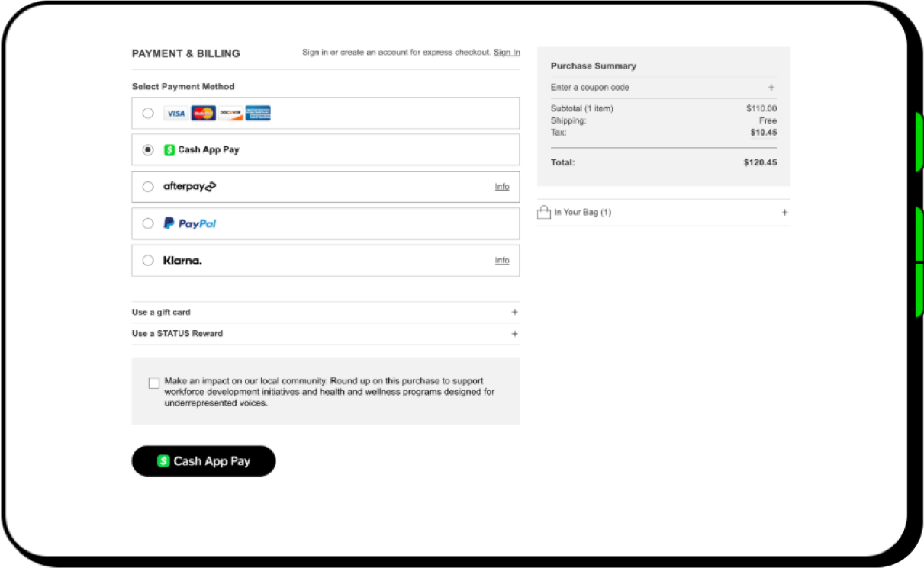Click the American Express logo
Image resolution: width=924 pixels, height=568 pixels.
click(258, 114)
